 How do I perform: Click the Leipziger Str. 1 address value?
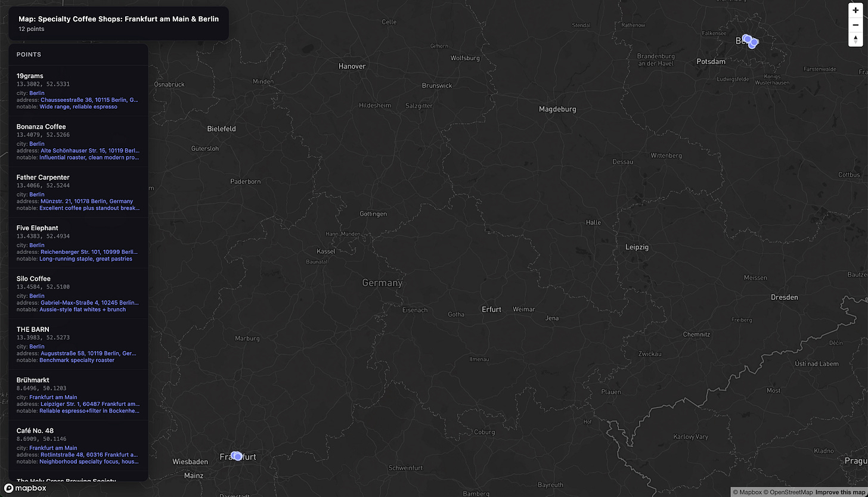[90, 404]
